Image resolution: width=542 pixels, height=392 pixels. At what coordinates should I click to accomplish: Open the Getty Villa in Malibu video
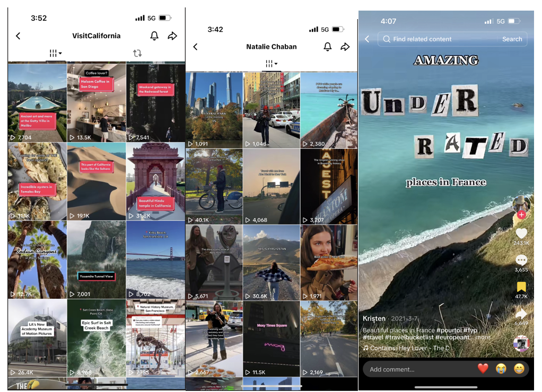(x=37, y=103)
